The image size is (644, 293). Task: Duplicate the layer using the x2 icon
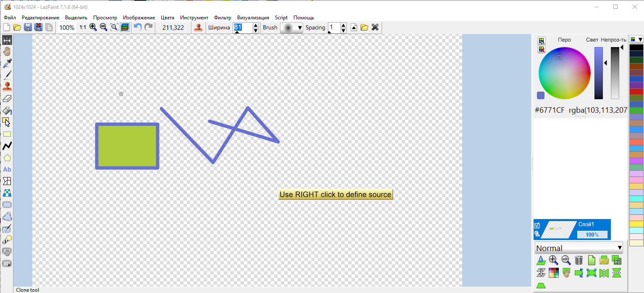tap(616, 260)
